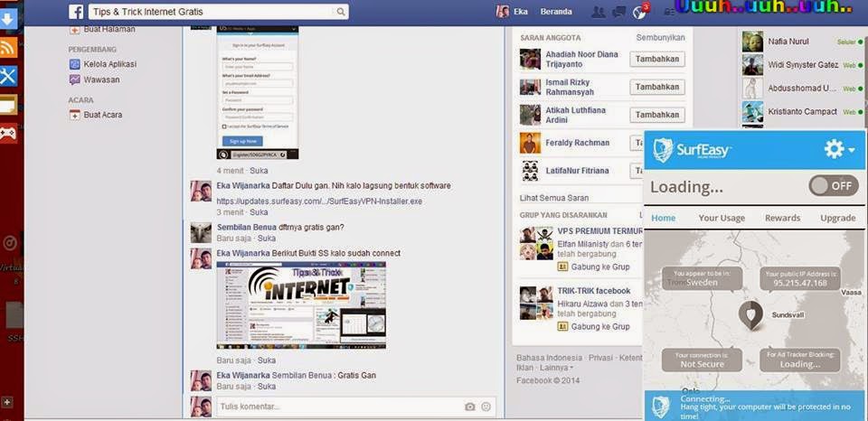Expand Lainnya footer dropdown
Image resolution: width=868 pixels, height=421 pixels.
click(x=556, y=368)
